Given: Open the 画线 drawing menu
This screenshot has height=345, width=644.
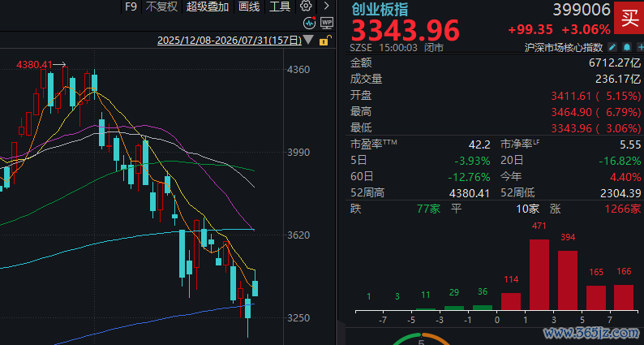Looking at the screenshot, I should click(249, 6).
